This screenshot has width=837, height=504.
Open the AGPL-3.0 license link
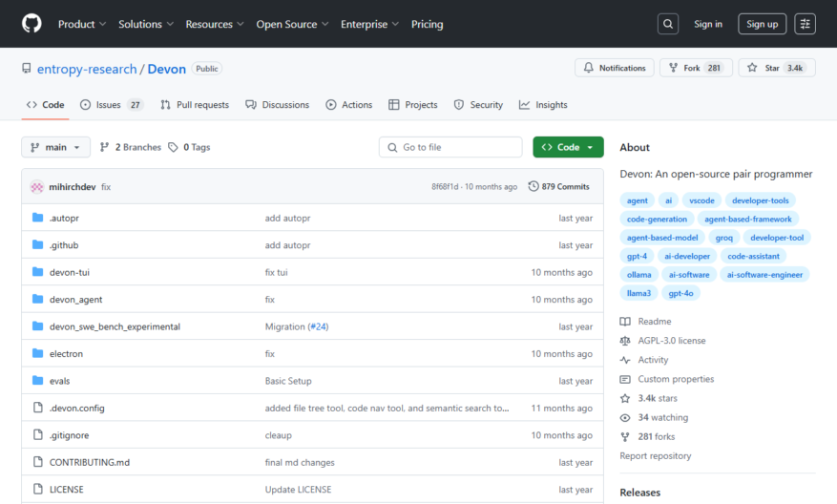672,341
